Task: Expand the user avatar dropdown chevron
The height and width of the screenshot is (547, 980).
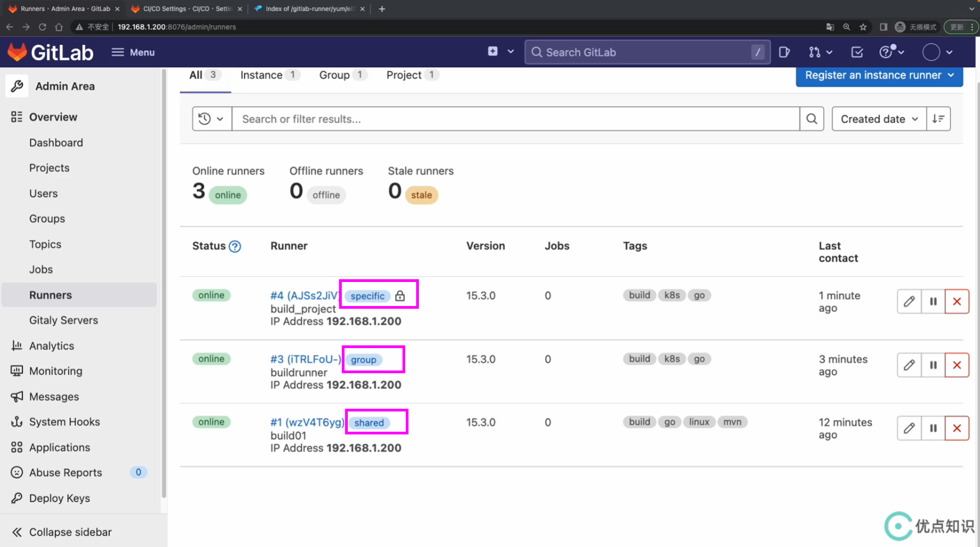Action: pos(949,52)
